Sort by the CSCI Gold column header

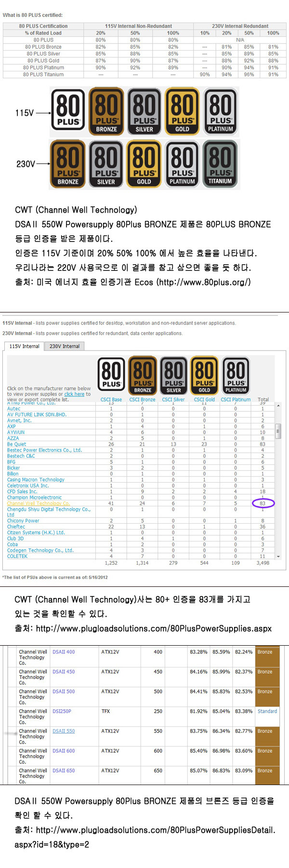click(x=204, y=399)
